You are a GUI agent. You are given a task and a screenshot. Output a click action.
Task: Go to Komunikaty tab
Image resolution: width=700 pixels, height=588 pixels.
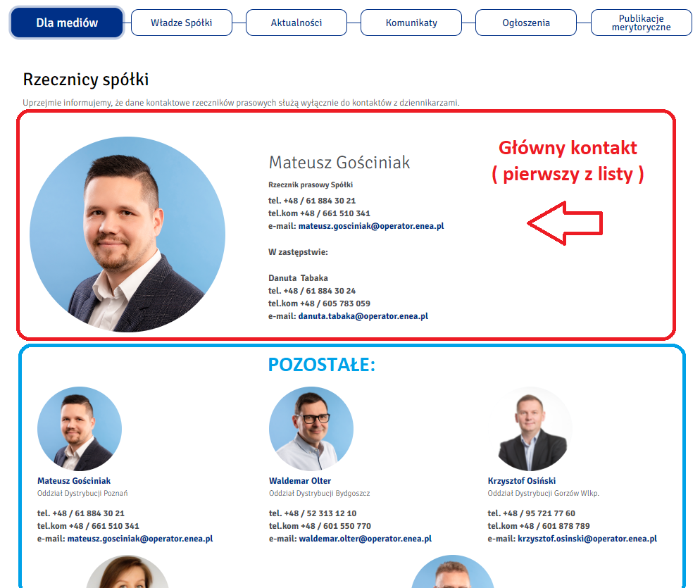[x=411, y=23]
